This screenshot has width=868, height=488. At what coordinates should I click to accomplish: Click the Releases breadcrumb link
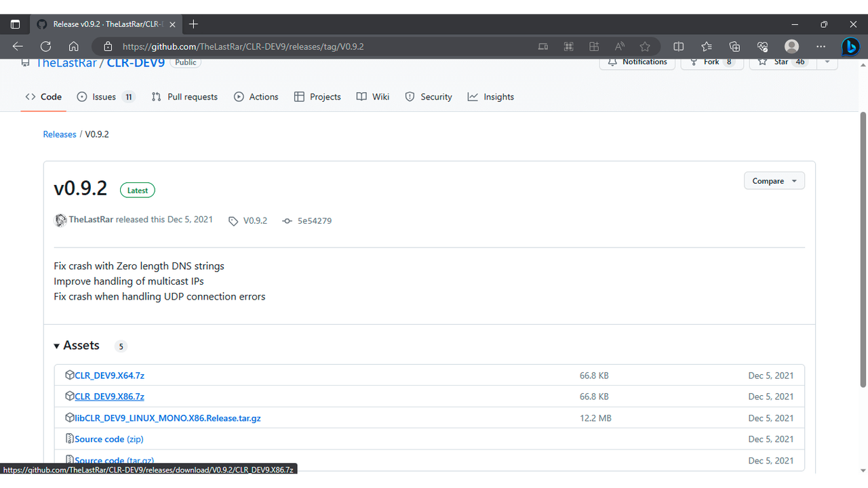point(60,134)
